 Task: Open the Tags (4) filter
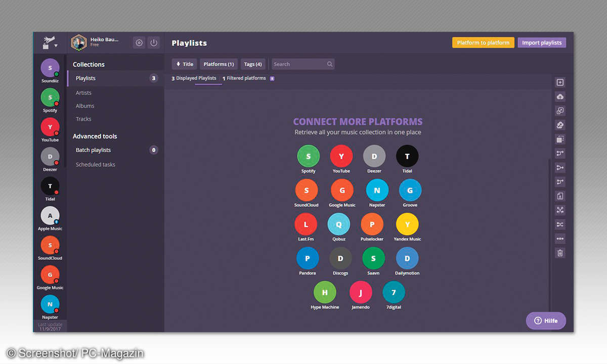pos(253,64)
